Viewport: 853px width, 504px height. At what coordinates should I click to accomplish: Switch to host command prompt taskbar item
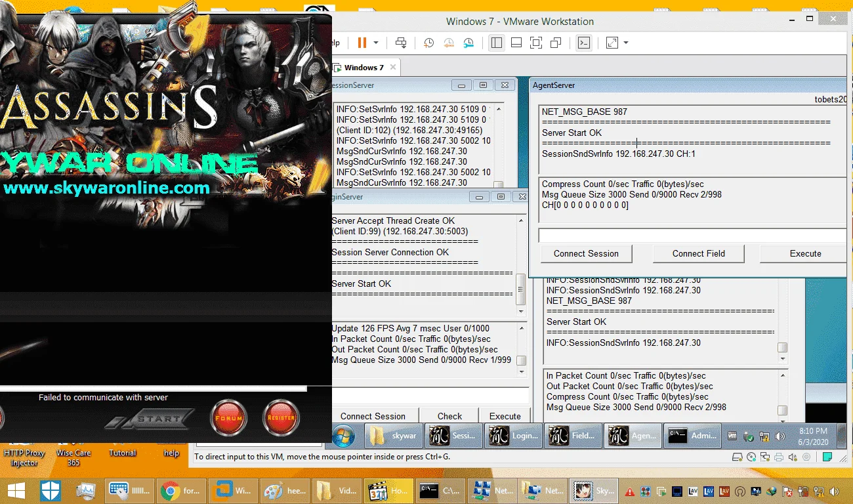point(442,490)
